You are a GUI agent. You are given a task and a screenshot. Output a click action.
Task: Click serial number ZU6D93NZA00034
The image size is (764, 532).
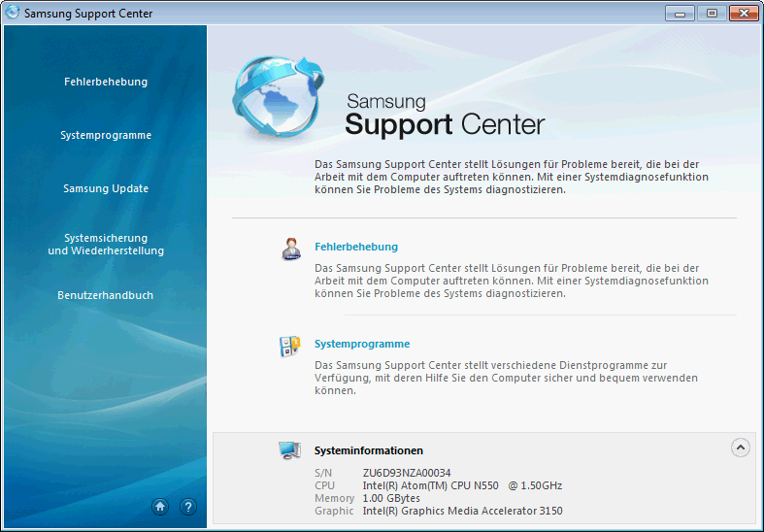(x=407, y=473)
